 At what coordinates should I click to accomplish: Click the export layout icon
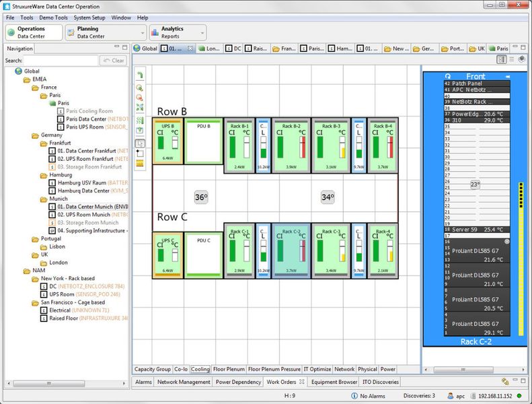pos(139,131)
